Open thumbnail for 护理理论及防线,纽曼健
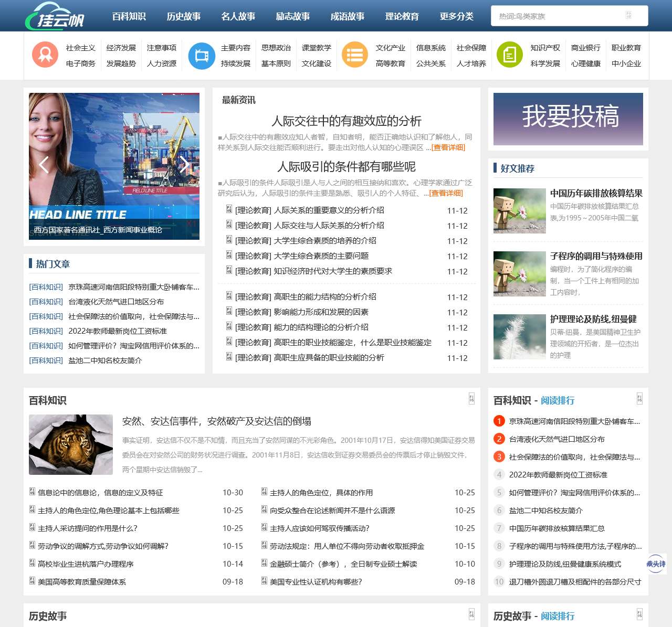The image size is (672, 627). pyautogui.click(x=520, y=337)
